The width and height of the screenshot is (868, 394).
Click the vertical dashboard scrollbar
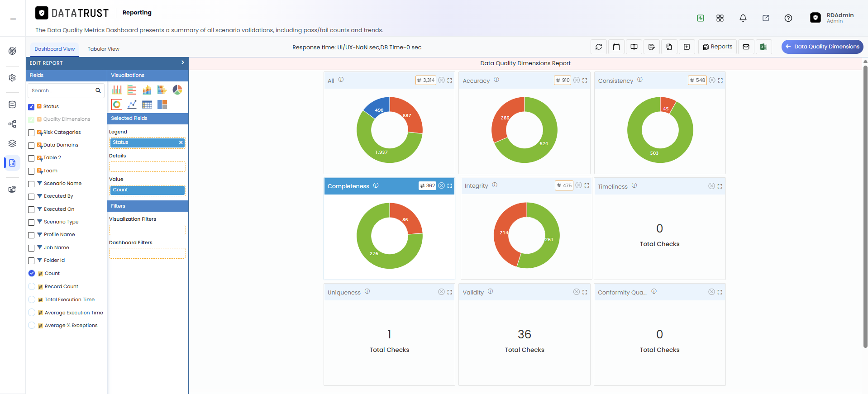tap(865, 206)
